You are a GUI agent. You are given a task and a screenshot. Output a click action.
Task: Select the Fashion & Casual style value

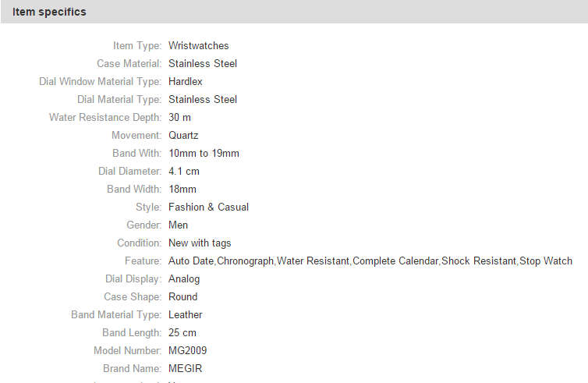(x=208, y=207)
